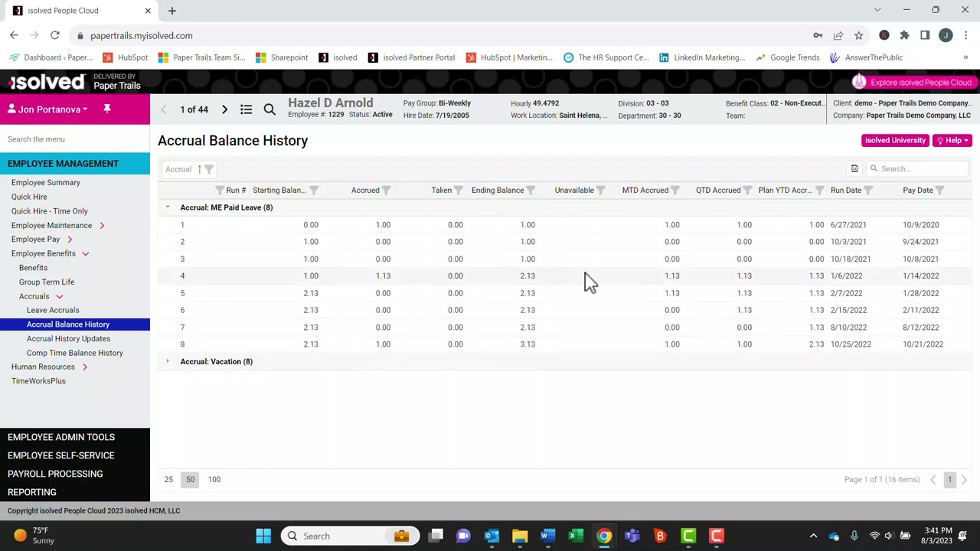Open Chrome extensions puzzle icon
Screen dimensions: 980x551
pos(904,35)
